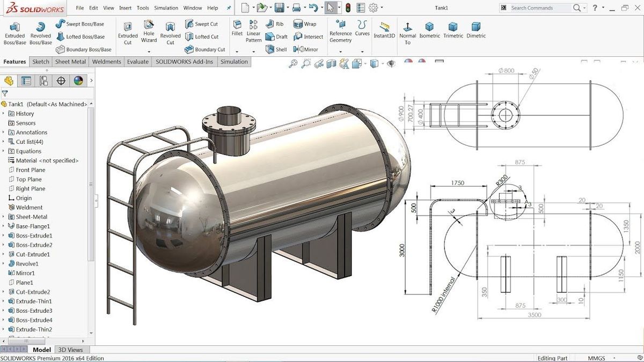The image size is (644, 362).
Task: Open the Curves tools
Action: pyautogui.click(x=362, y=28)
